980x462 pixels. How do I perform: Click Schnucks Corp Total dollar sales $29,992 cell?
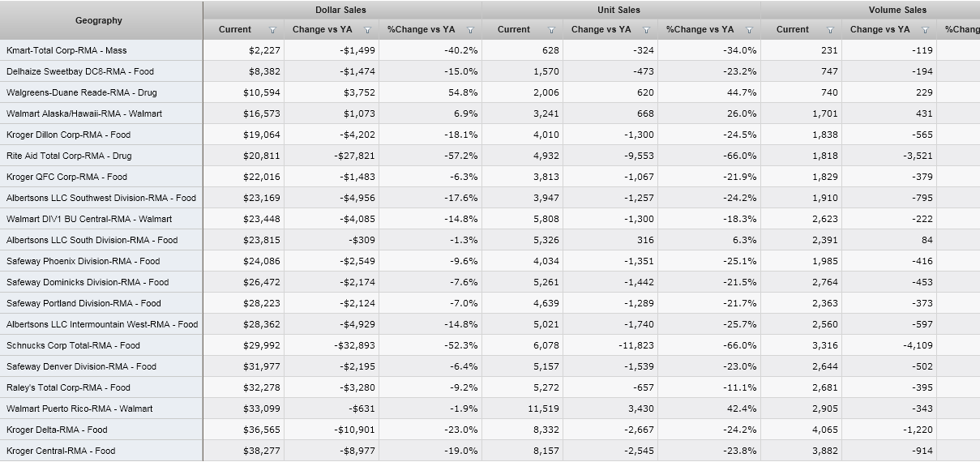tap(261, 345)
